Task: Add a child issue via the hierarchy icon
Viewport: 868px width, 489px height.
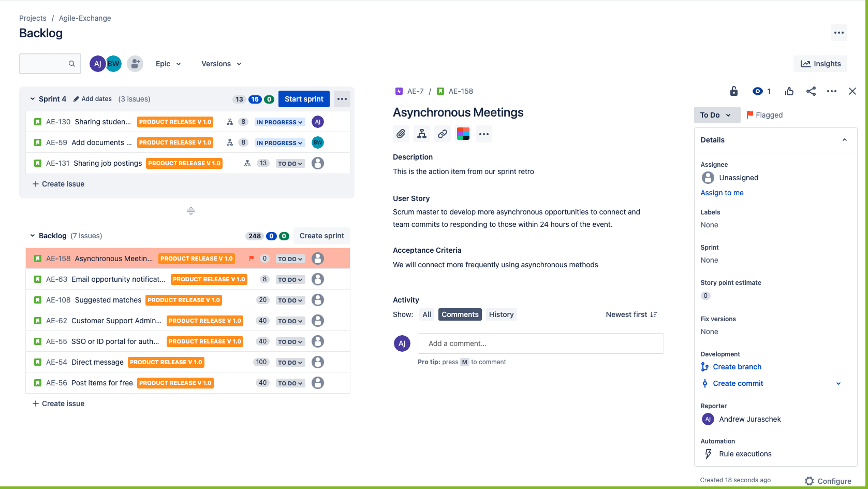Action: pos(421,134)
